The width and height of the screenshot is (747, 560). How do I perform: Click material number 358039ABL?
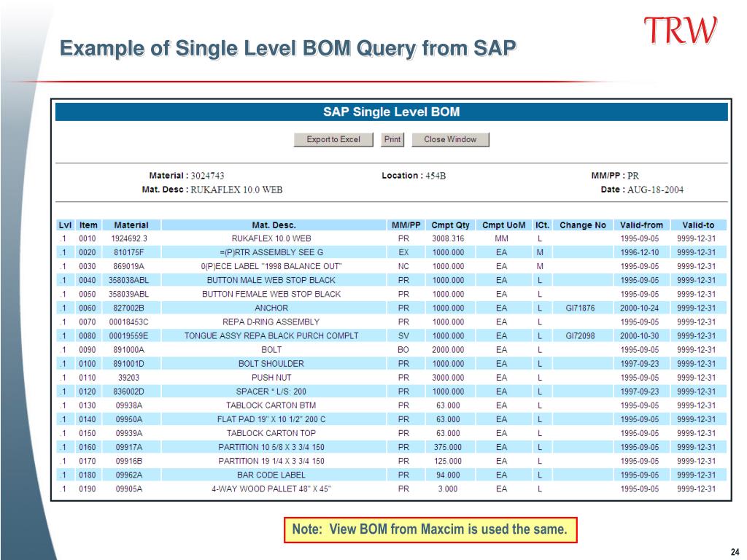[x=128, y=294]
